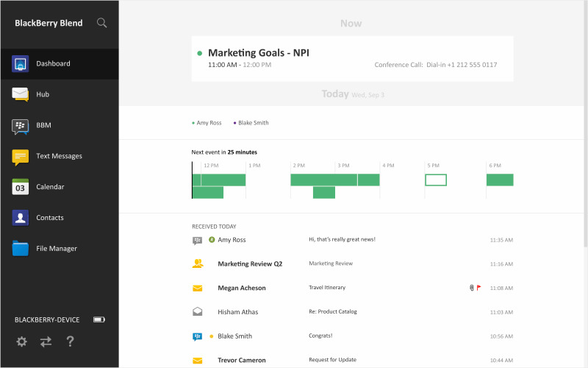Click the envelope icon beside Megan Acheson
The height and width of the screenshot is (368, 588).
coord(197,288)
